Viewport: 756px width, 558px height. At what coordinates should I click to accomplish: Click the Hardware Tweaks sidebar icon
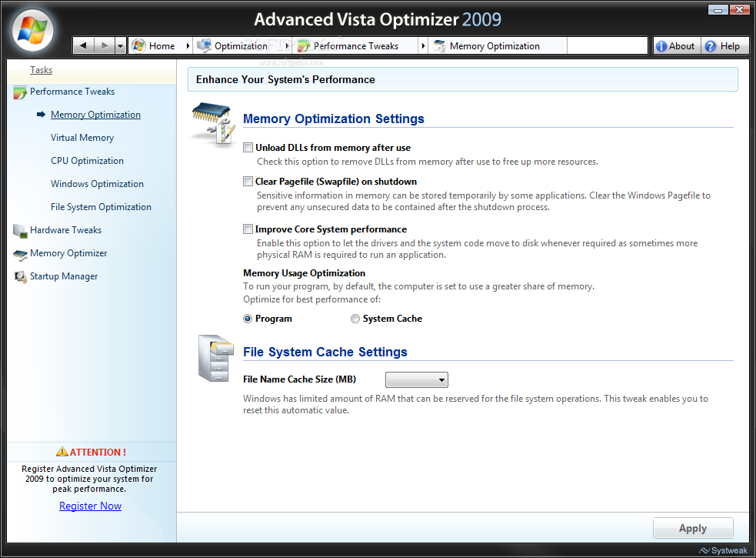(20, 231)
